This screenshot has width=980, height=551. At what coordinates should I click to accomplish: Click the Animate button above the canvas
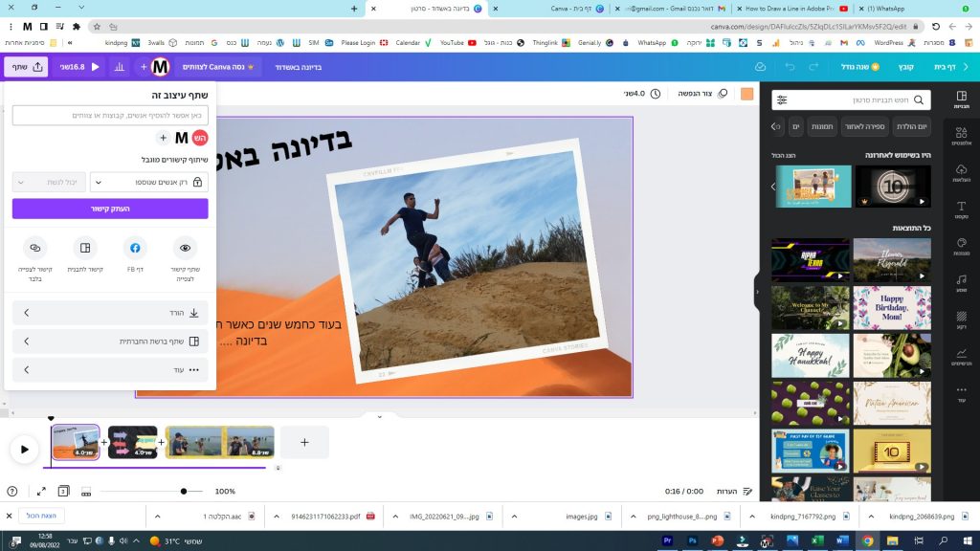tap(702, 94)
